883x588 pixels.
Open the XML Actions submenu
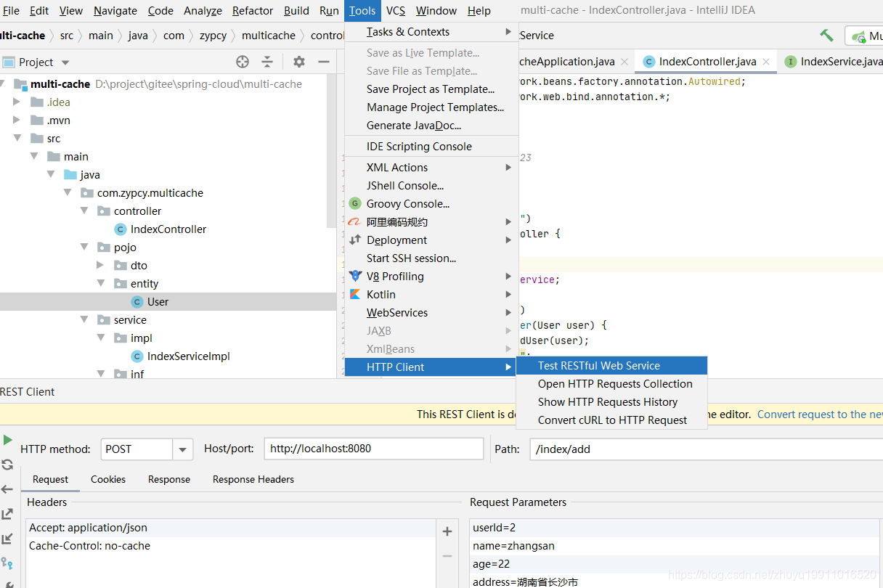pyautogui.click(x=431, y=168)
